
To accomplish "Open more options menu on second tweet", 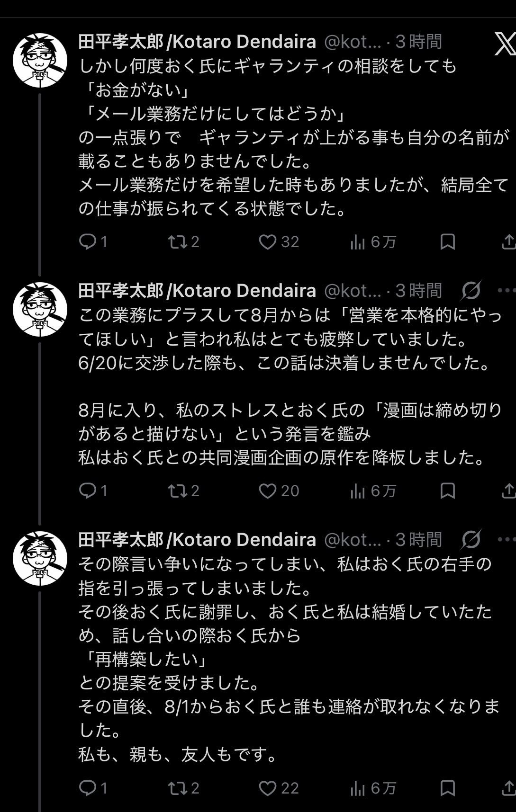I will point(507,291).
